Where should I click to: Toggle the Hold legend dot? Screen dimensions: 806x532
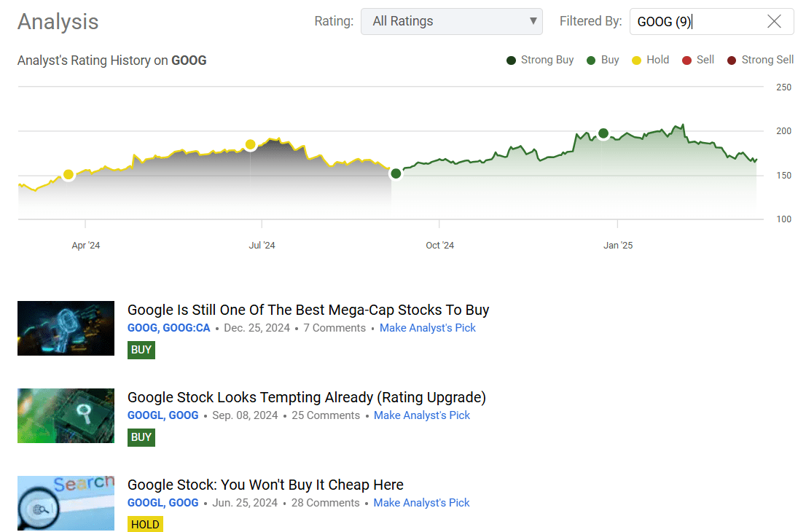pyautogui.click(x=636, y=60)
